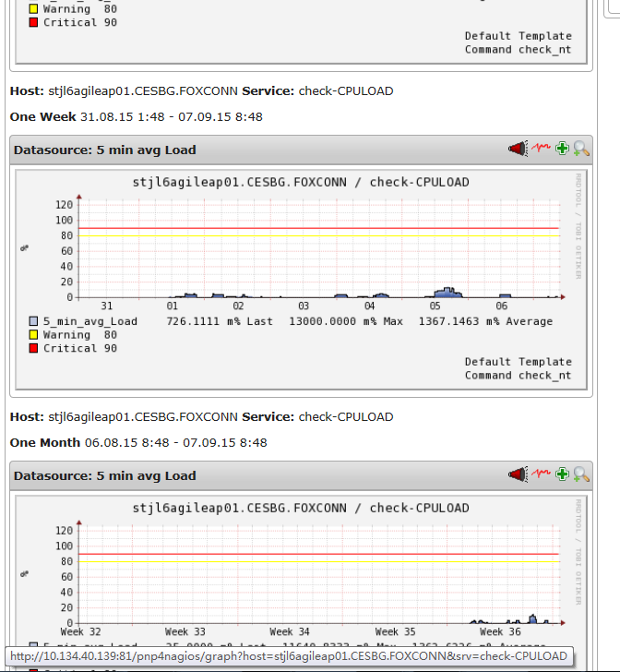Click the megaphone alerts icon in the One Month panel
Screen dimensions: 620x672
pos(518,474)
